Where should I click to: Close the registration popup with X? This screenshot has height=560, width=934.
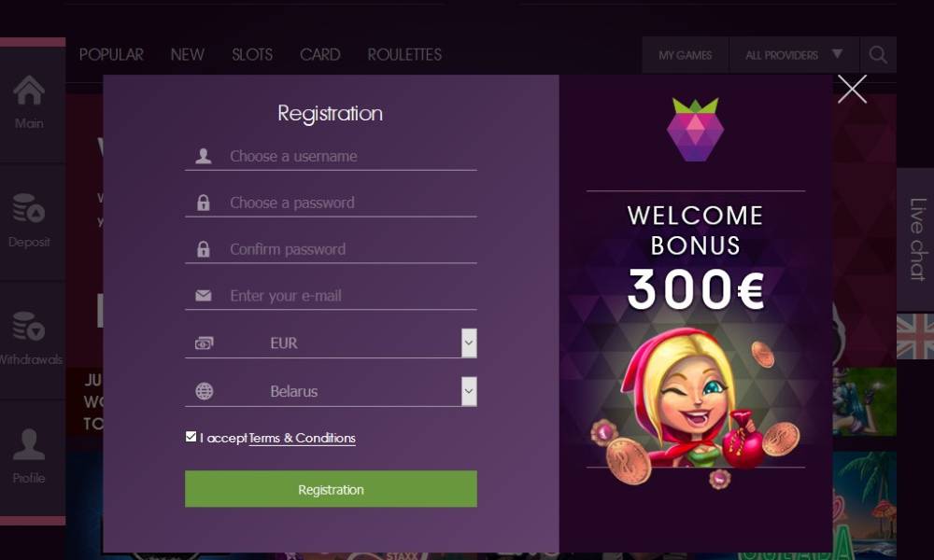853,90
